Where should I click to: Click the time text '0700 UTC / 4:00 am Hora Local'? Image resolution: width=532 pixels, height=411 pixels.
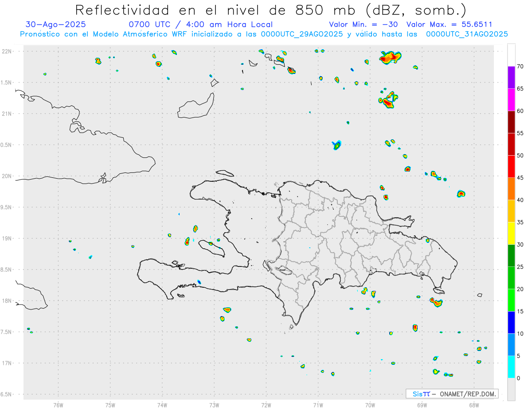click(x=200, y=24)
